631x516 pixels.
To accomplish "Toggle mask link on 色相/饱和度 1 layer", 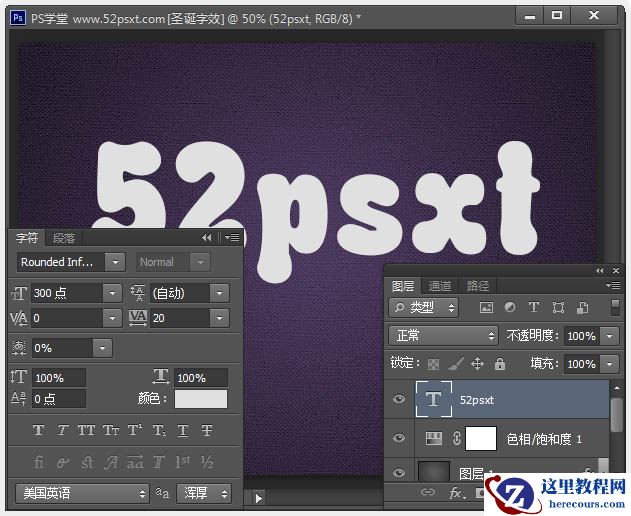I will pyautogui.click(x=457, y=438).
